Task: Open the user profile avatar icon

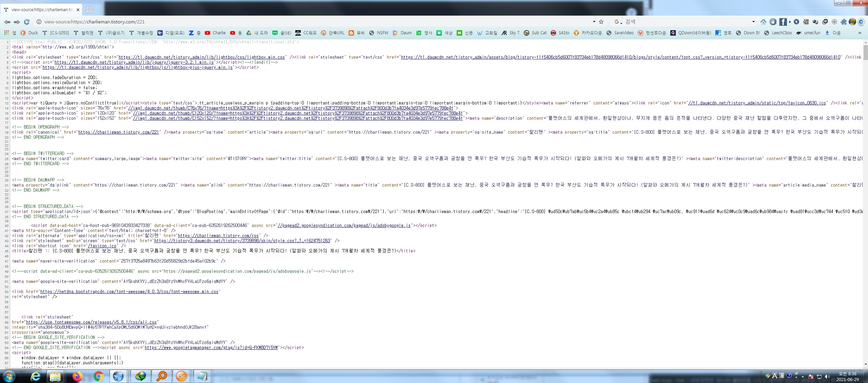Action: (x=852, y=22)
